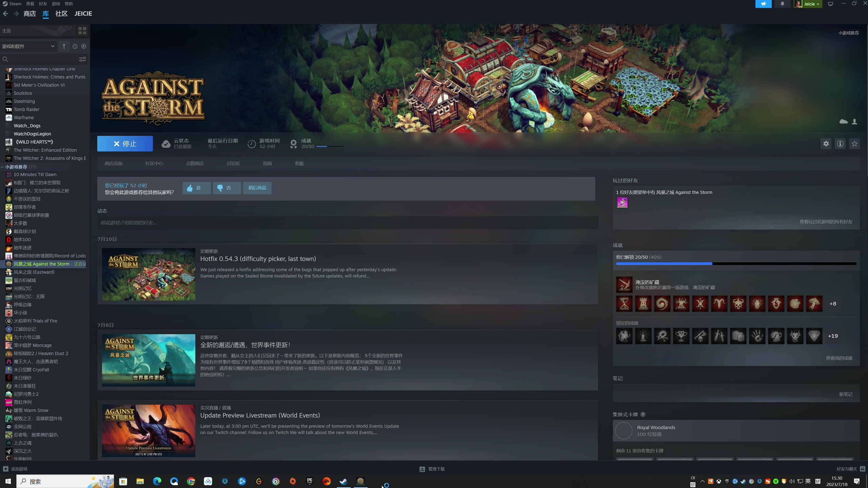Image resolution: width=868 pixels, height=488 pixels.
Task: Click the hourglass unlocked achievement icon
Action: click(x=624, y=304)
